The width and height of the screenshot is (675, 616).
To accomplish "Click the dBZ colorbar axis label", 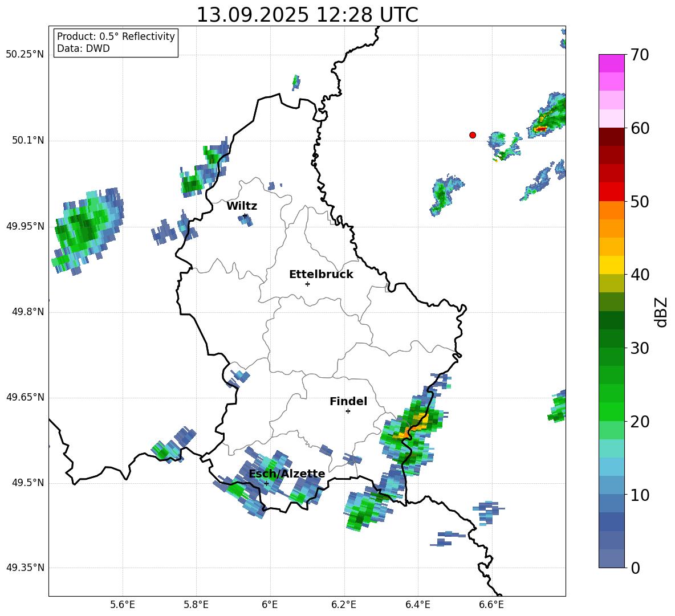I will coord(662,312).
